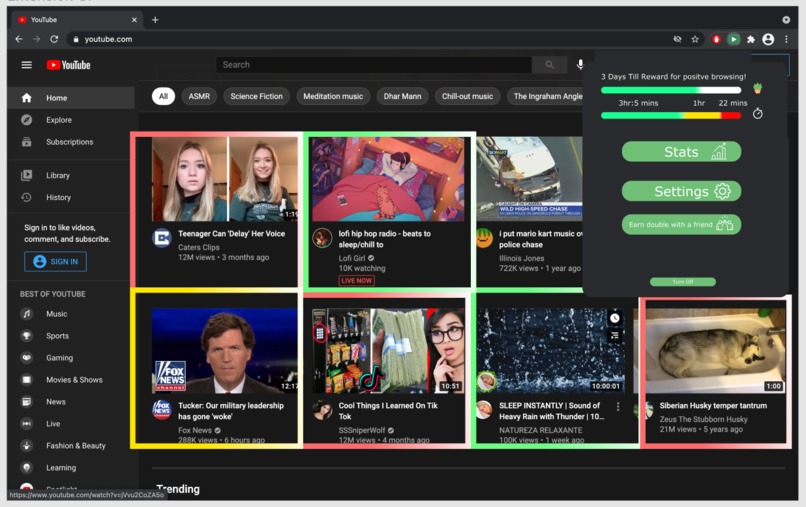Screen dimensions: 806x507
Task: Open Fashion & Beauty category
Action: click(x=71, y=446)
